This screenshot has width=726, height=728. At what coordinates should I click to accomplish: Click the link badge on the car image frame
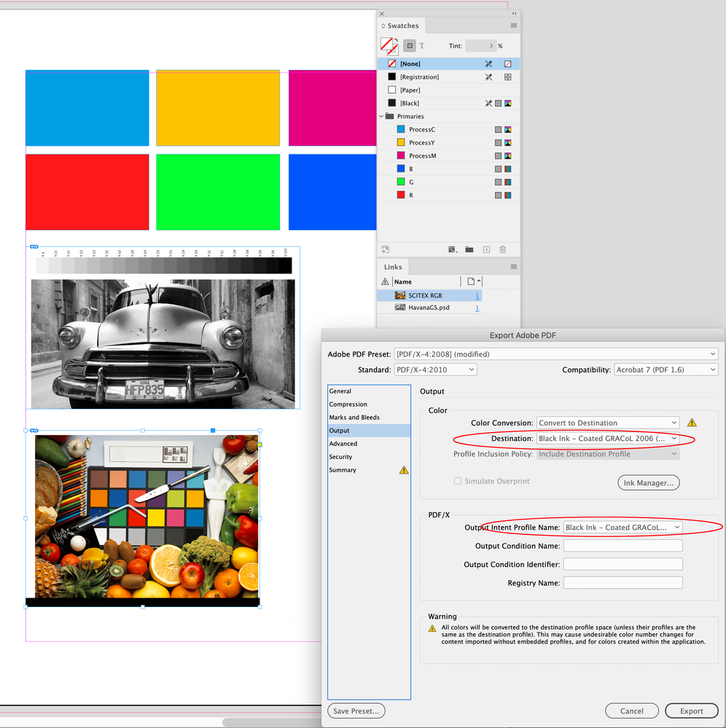pos(34,246)
